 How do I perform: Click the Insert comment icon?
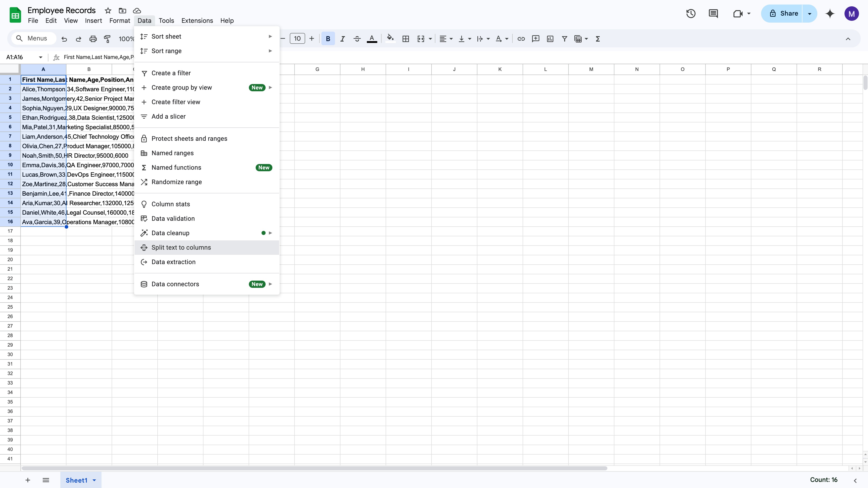pyautogui.click(x=535, y=39)
